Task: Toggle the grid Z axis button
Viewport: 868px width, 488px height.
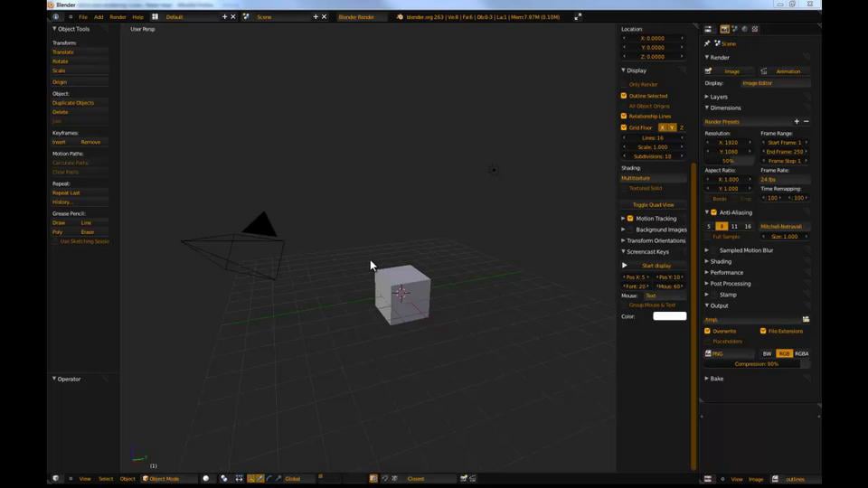Action: [682, 127]
